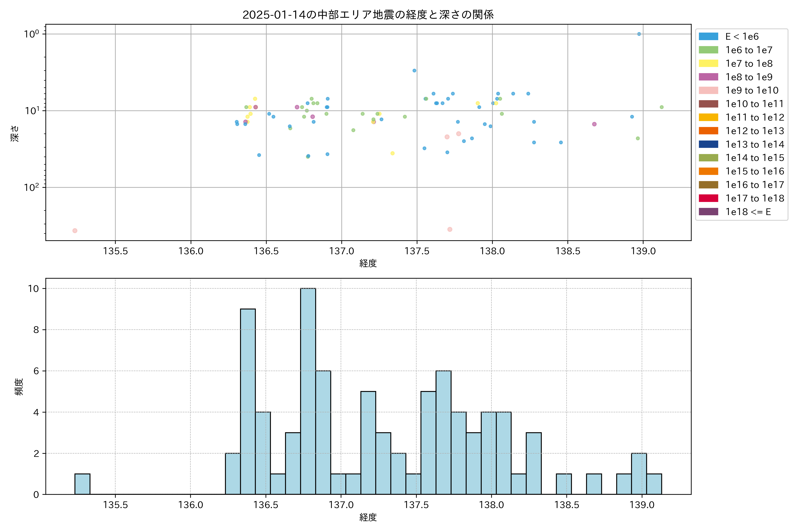
Task: Click the blue scatter point at depth 10^0
Action: tap(639, 34)
